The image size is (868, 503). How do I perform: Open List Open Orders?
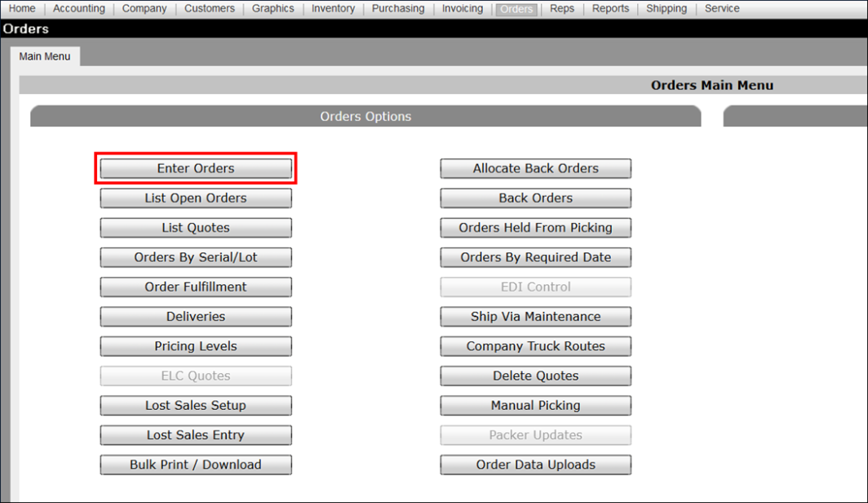196,198
